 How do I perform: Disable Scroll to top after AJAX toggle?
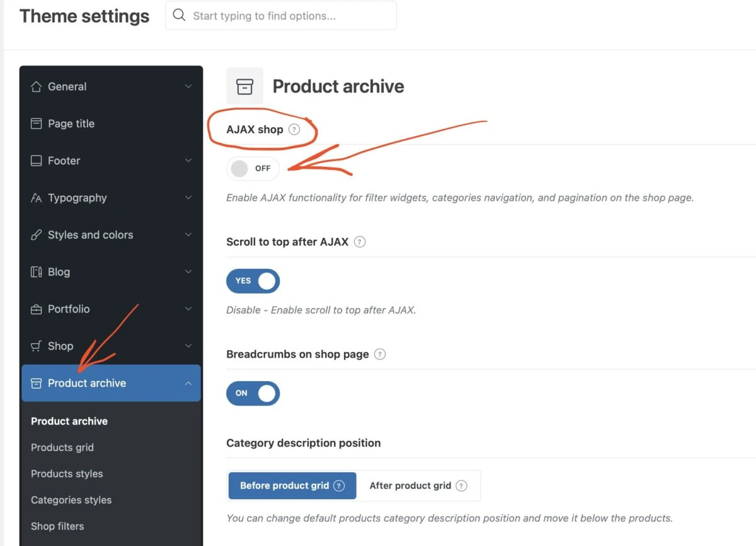click(253, 281)
